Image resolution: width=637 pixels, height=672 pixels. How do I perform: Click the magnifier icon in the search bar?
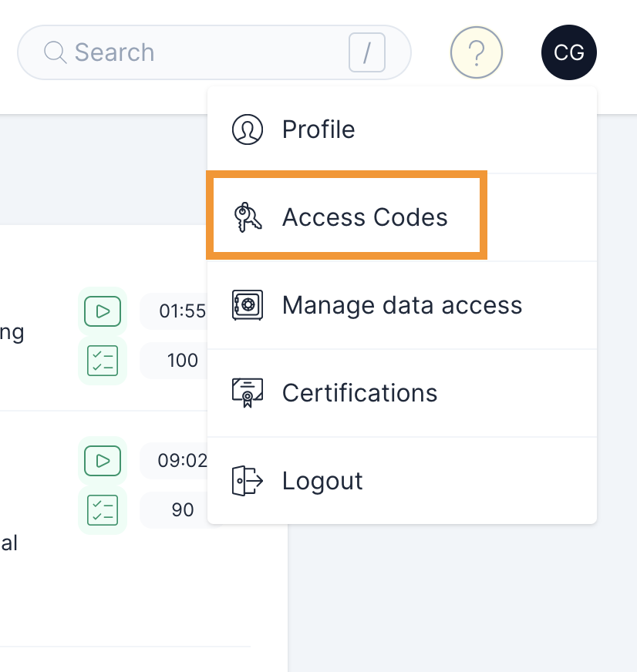(53, 52)
